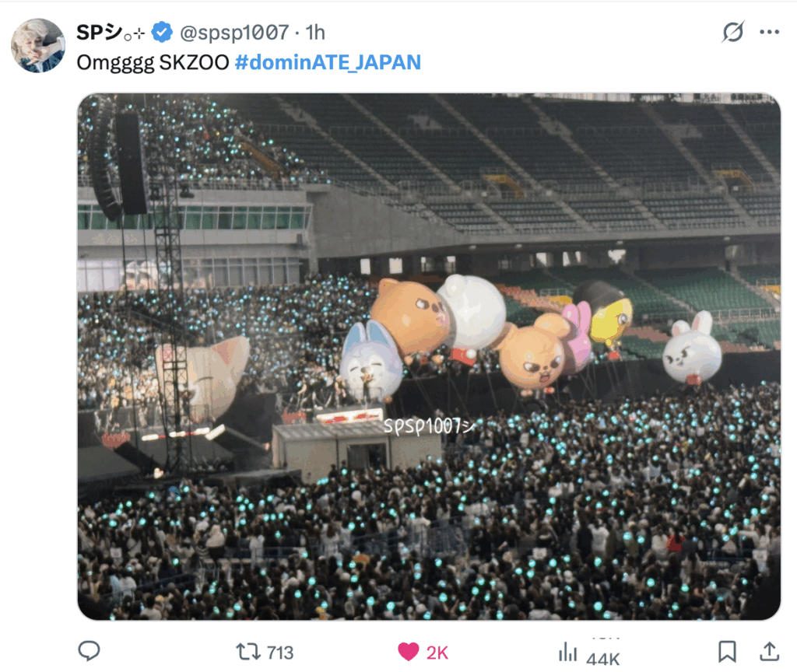Open the reply speech bubble icon

[x=89, y=651]
